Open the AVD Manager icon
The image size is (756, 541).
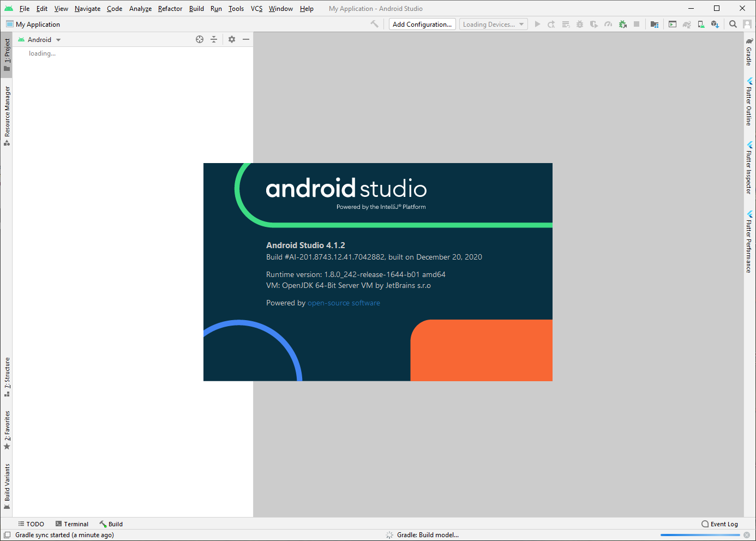coord(701,24)
